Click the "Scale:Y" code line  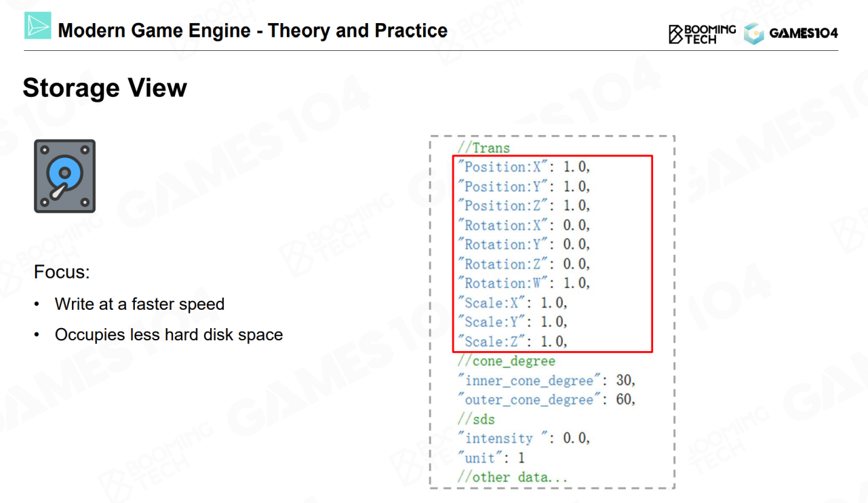[512, 322]
